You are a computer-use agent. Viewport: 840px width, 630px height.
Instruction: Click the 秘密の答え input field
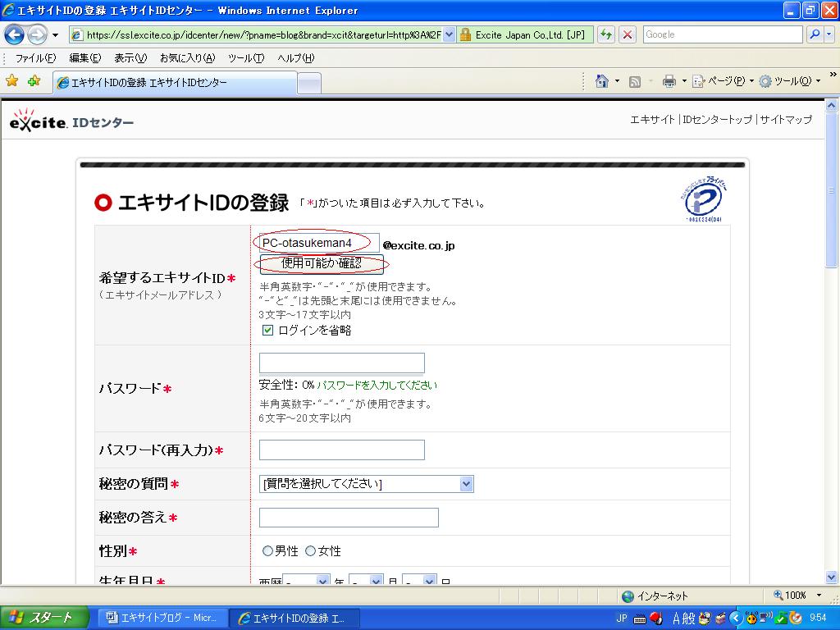pyautogui.click(x=349, y=518)
